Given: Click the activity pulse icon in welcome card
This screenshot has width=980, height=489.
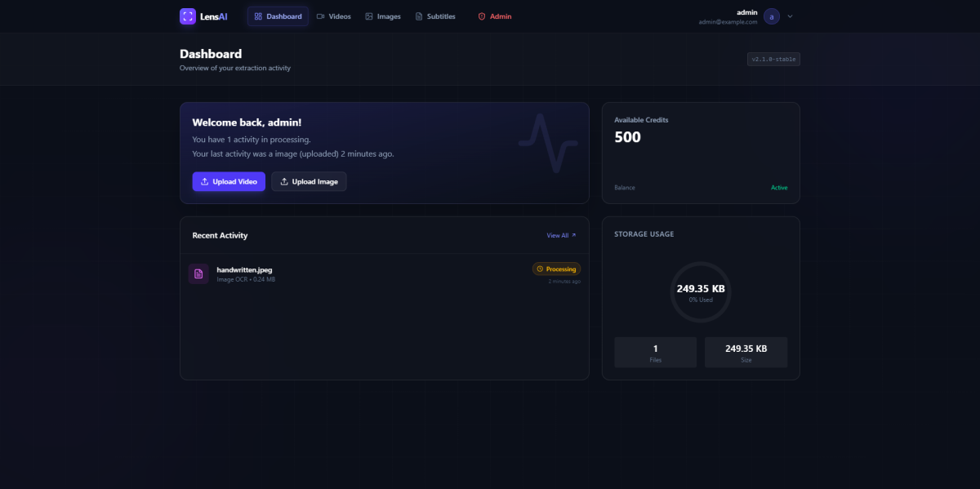Looking at the screenshot, I should pyautogui.click(x=548, y=144).
